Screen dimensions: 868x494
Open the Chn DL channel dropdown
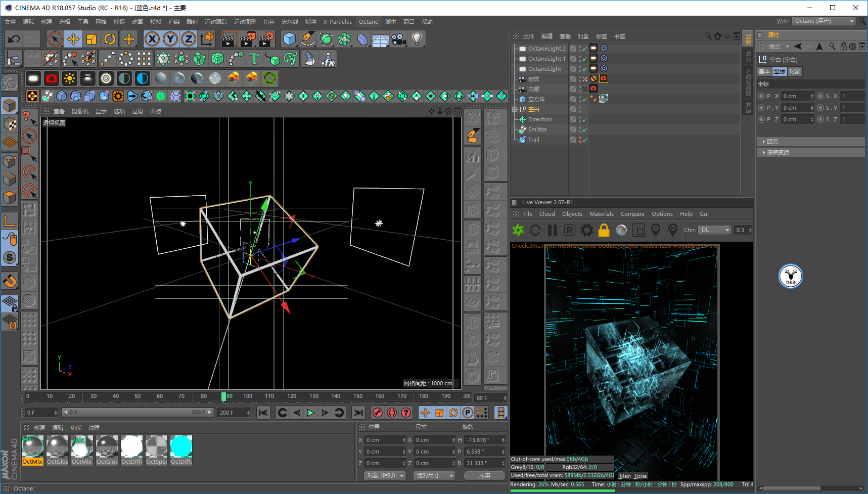(715, 230)
